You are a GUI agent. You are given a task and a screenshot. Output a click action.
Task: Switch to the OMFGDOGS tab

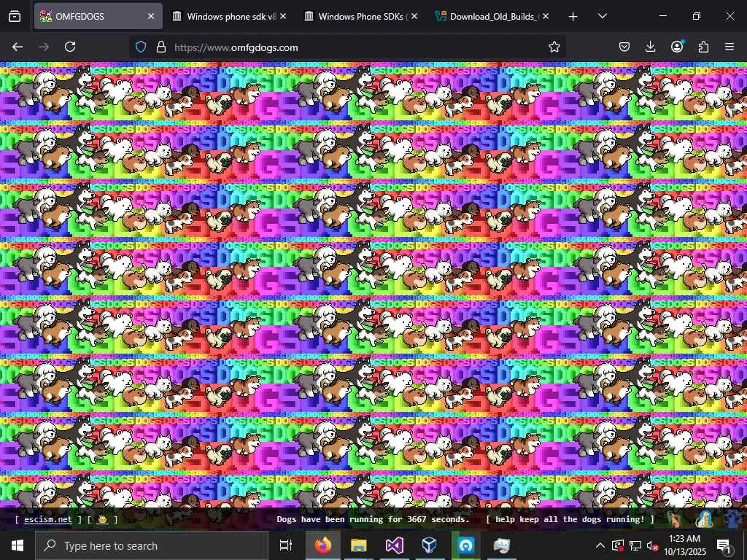pyautogui.click(x=98, y=16)
